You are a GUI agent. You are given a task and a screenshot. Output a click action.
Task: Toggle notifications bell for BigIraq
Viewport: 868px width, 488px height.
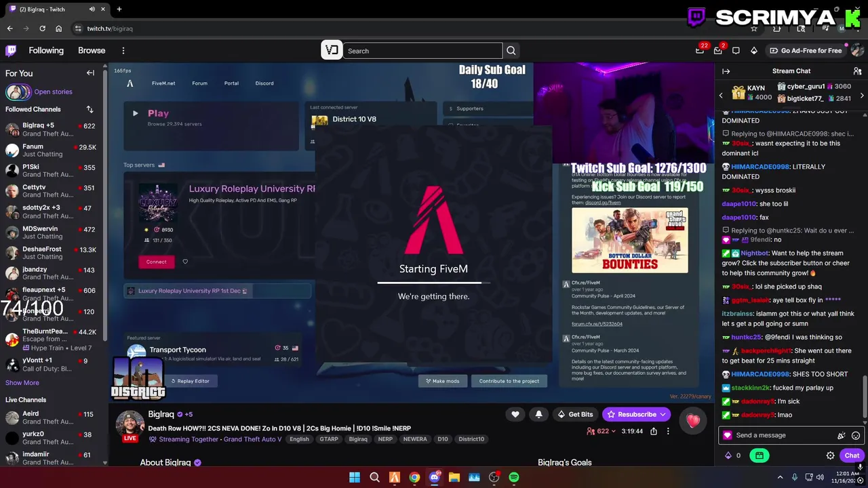tap(538, 414)
